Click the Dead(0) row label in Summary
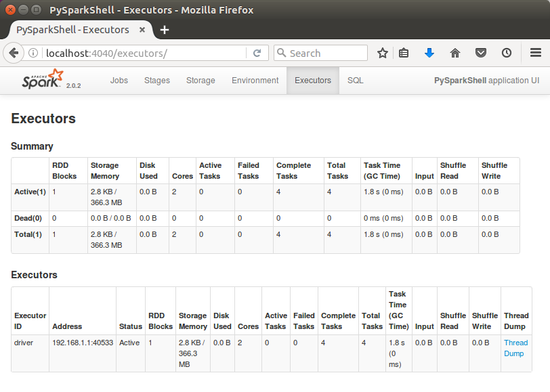This screenshot has width=550, height=392. pyautogui.click(x=28, y=218)
